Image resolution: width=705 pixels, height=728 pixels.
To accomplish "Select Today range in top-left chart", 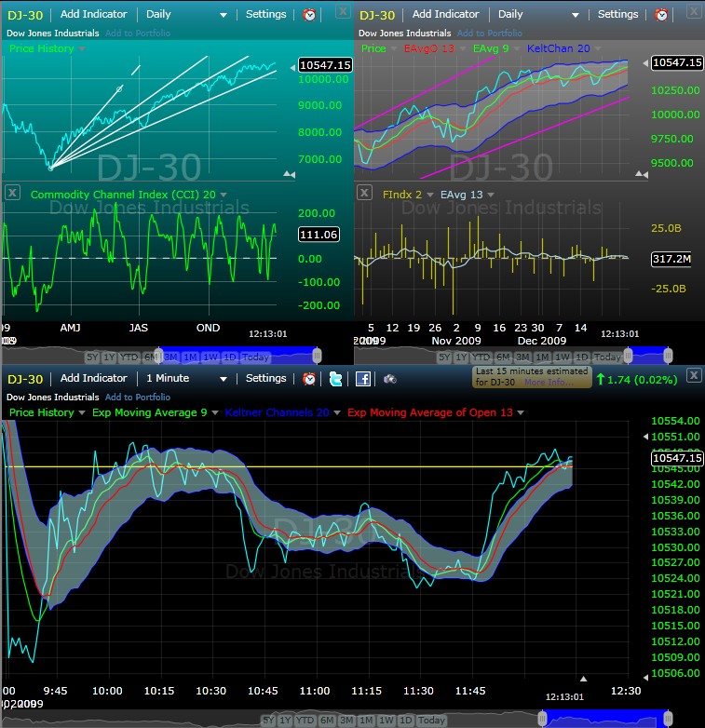I will tap(255, 357).
